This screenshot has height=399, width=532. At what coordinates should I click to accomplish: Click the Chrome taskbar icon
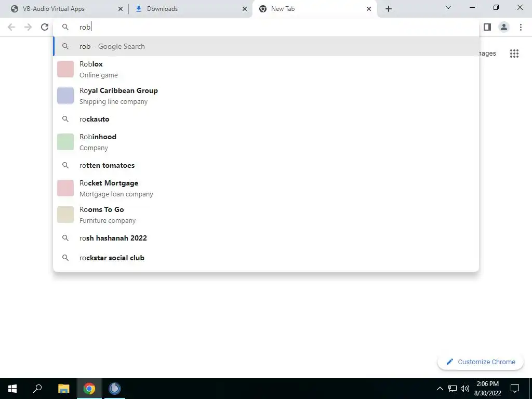tap(89, 389)
